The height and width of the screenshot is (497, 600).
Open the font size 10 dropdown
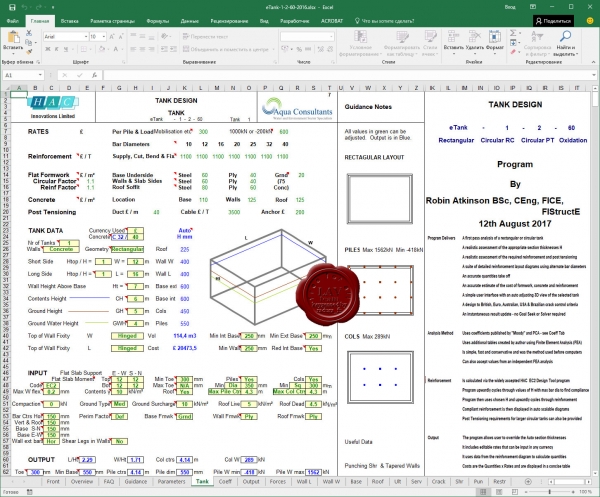[x=104, y=37]
